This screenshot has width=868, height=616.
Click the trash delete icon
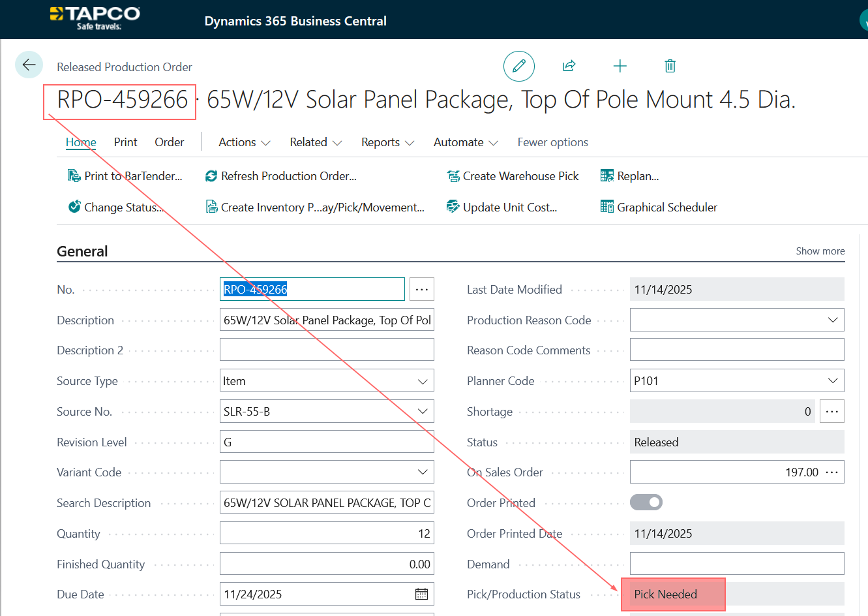670,66
